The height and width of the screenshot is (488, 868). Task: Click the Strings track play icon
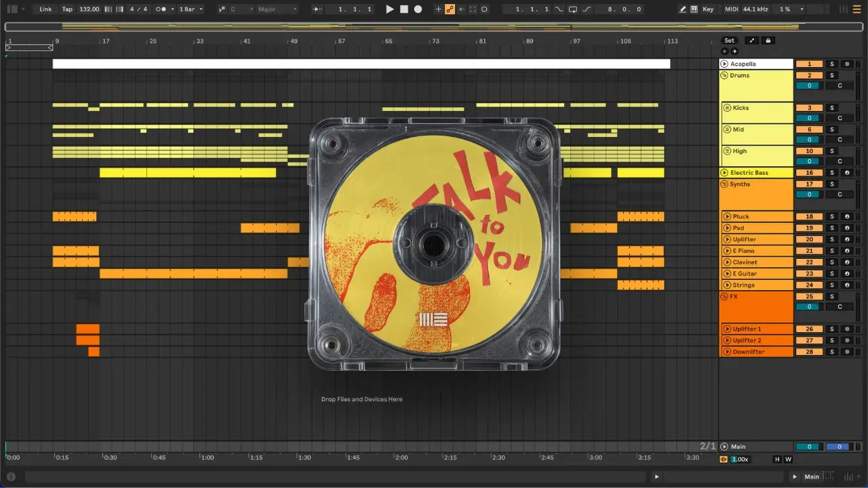click(x=727, y=285)
